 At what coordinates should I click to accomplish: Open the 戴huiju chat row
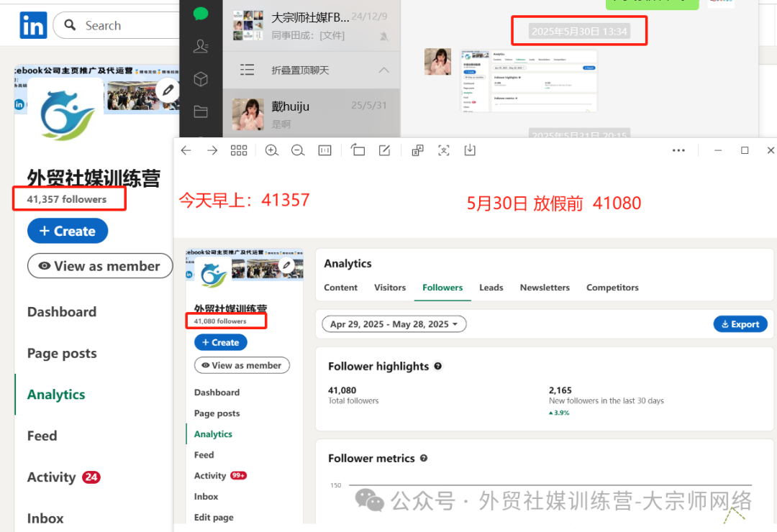(x=312, y=114)
